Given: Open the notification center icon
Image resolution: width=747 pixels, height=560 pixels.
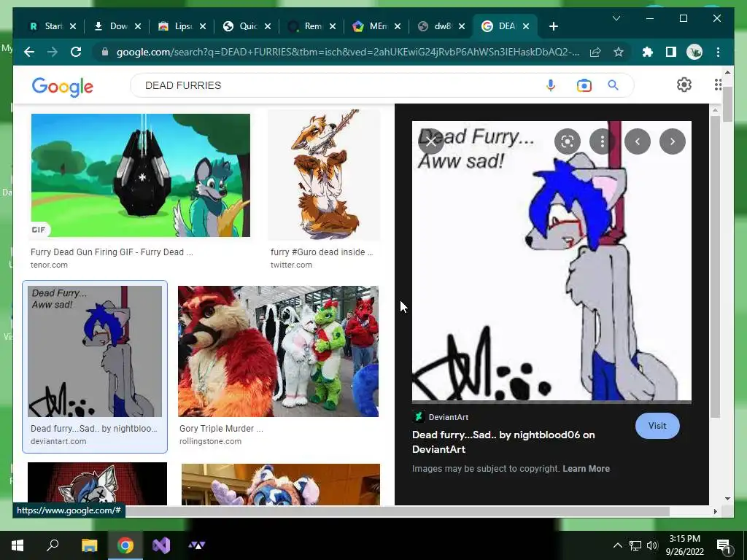Looking at the screenshot, I should pyautogui.click(x=724, y=546).
